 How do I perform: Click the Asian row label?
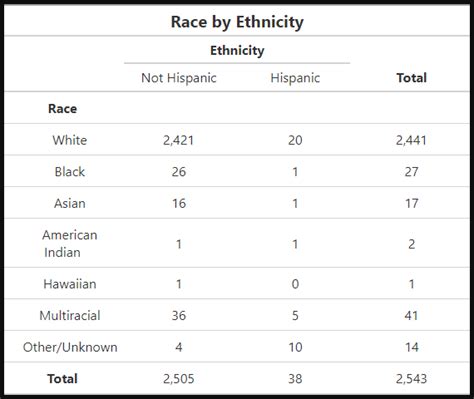70,203
